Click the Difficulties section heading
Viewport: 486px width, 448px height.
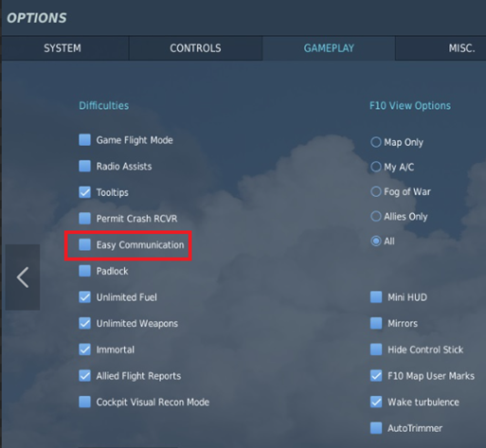tap(104, 105)
